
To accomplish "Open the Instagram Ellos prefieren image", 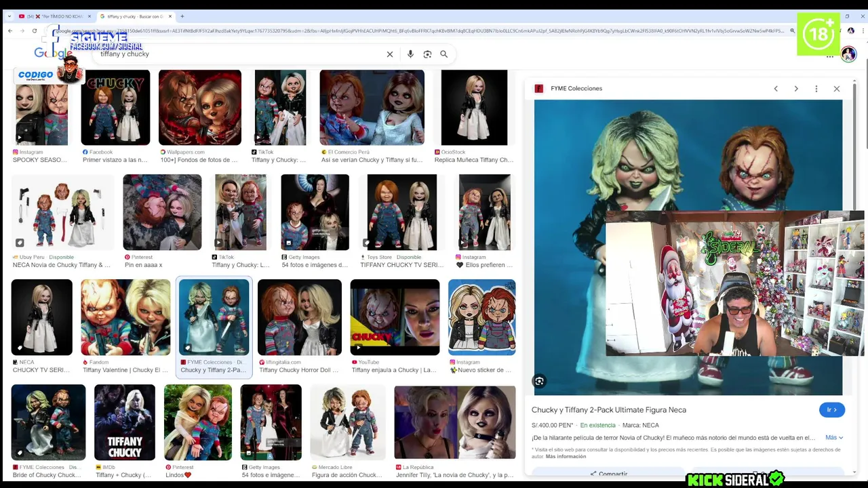I will (484, 212).
